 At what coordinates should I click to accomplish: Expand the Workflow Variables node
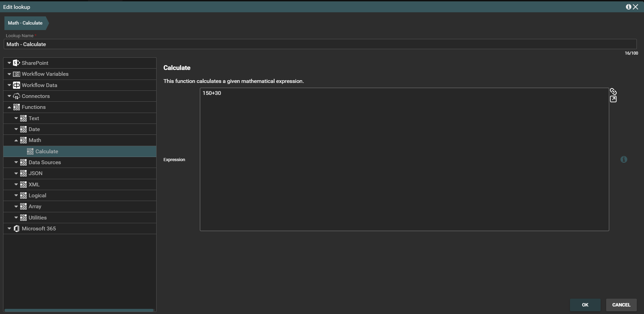(9, 74)
